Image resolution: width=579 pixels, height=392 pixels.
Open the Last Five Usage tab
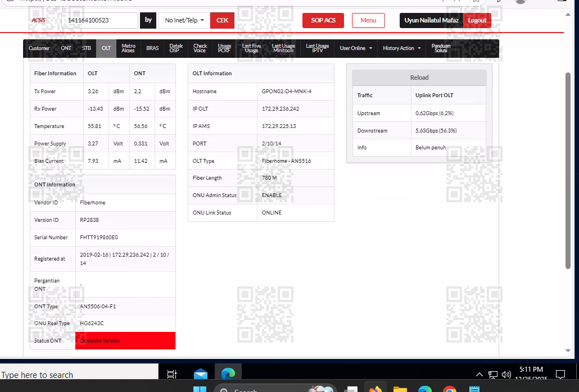[251, 48]
